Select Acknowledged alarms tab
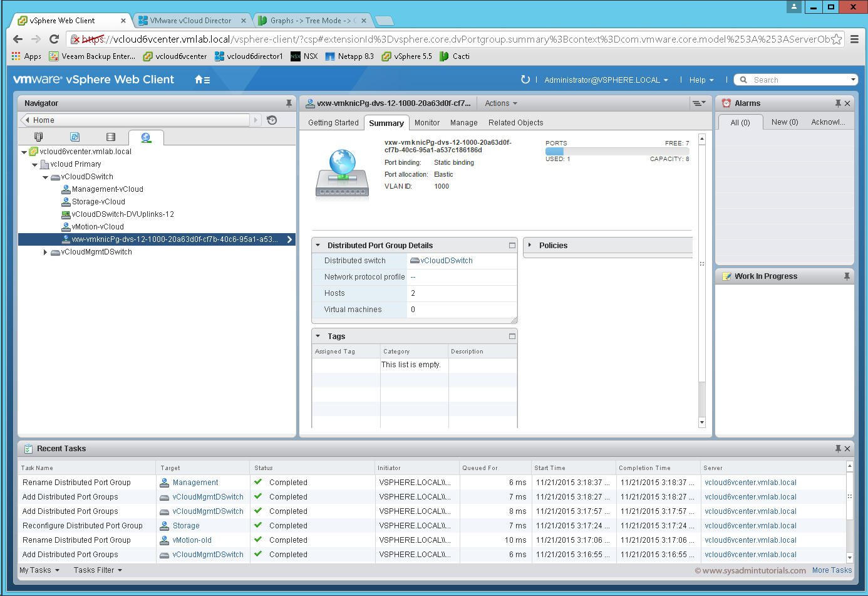This screenshot has width=868, height=596. (828, 122)
